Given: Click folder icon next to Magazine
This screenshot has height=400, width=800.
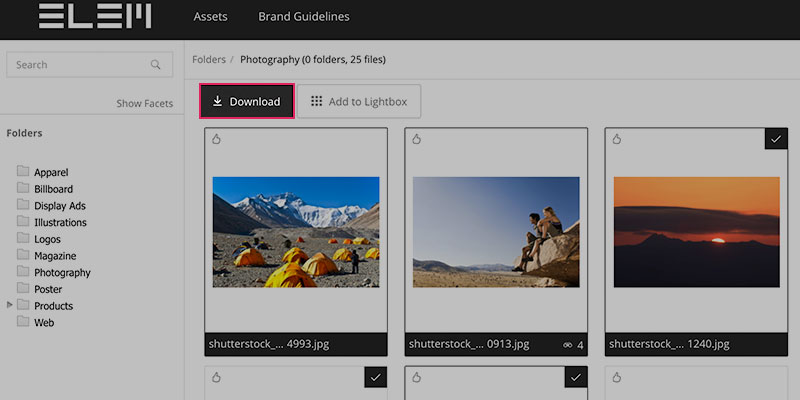Looking at the screenshot, I should [23, 255].
